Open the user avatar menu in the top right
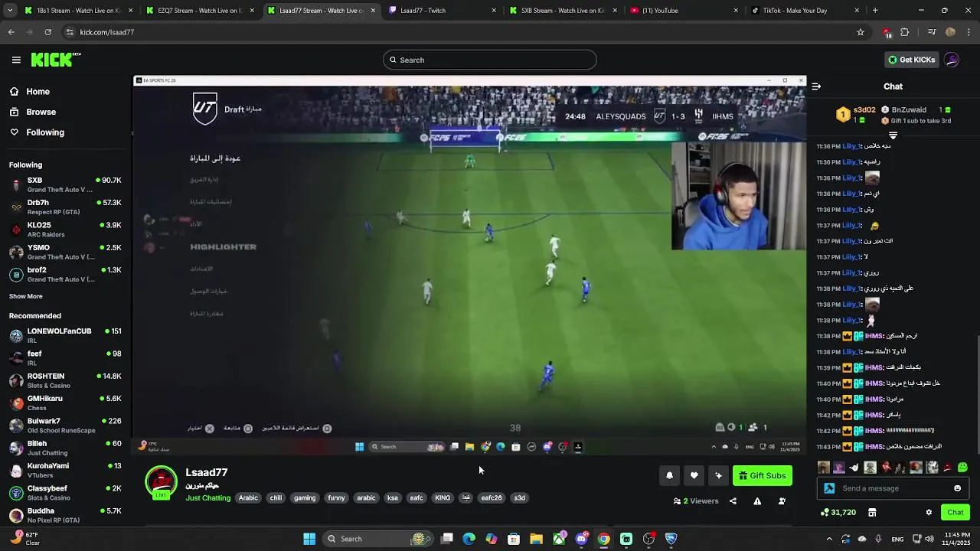The width and height of the screenshot is (980, 551). (952, 60)
